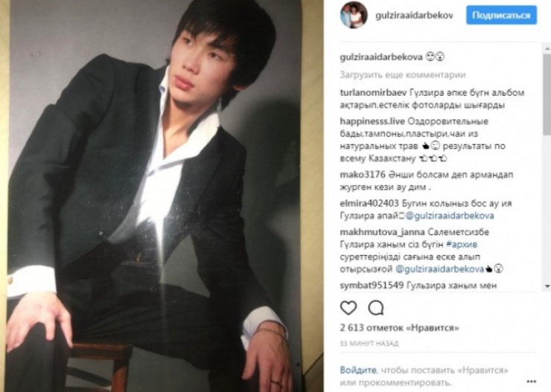Open the three-dot more options menu
The width and height of the screenshot is (551, 392).
[531, 382]
